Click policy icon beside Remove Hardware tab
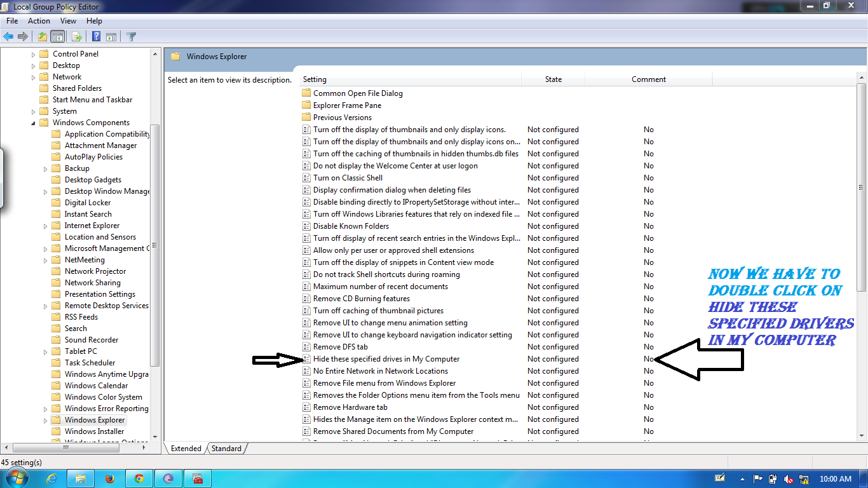 click(306, 407)
